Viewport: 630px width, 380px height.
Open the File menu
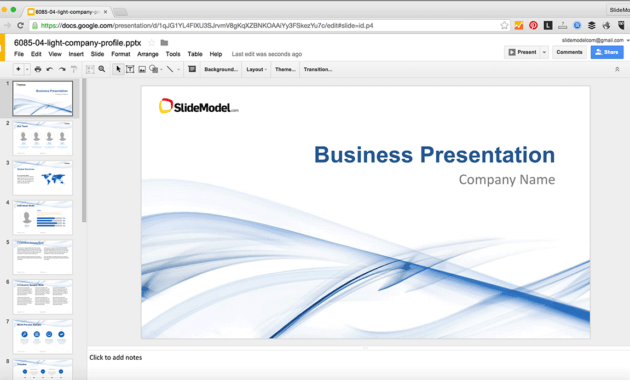(19, 54)
